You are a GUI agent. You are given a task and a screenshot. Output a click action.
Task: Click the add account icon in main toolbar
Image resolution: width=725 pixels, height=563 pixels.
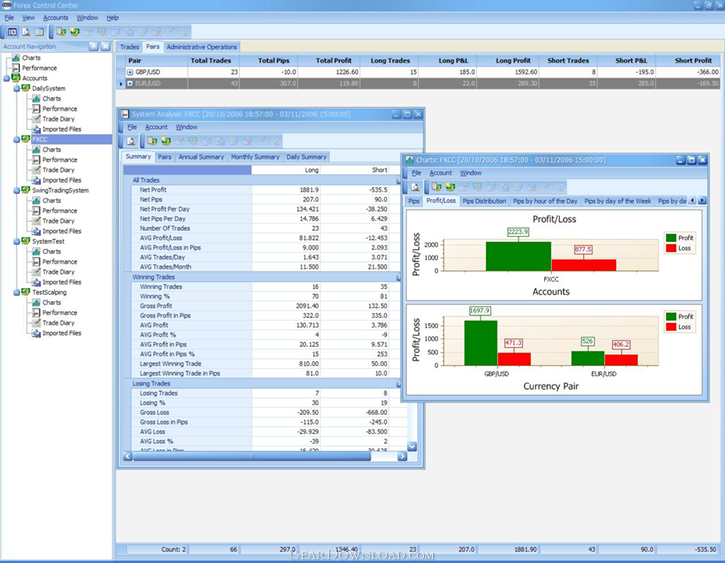click(x=61, y=32)
